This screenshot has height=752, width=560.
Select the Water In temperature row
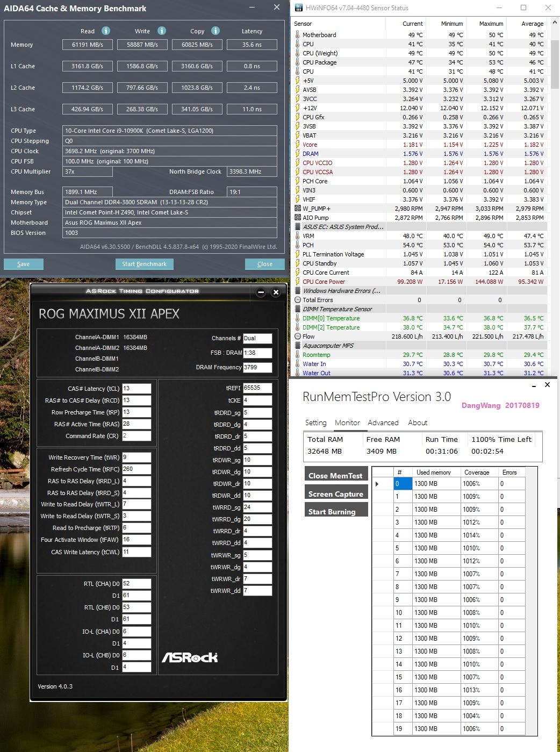[419, 364]
